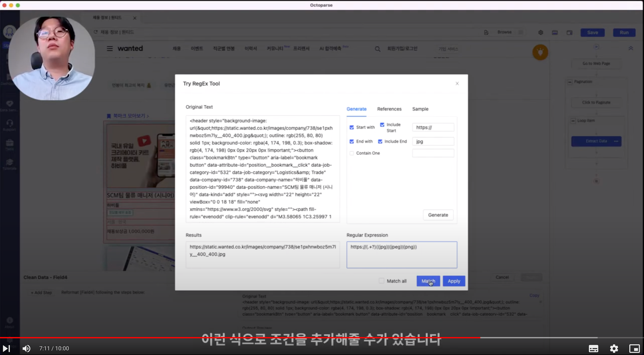Collapse the Pagination workflow block
Image resolution: width=644 pixels, height=355 pixels.
click(x=570, y=82)
